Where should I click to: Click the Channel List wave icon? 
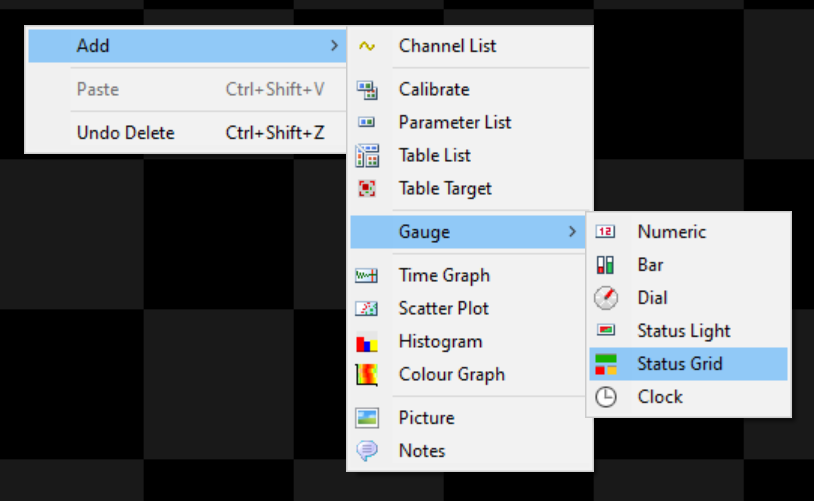tap(367, 46)
